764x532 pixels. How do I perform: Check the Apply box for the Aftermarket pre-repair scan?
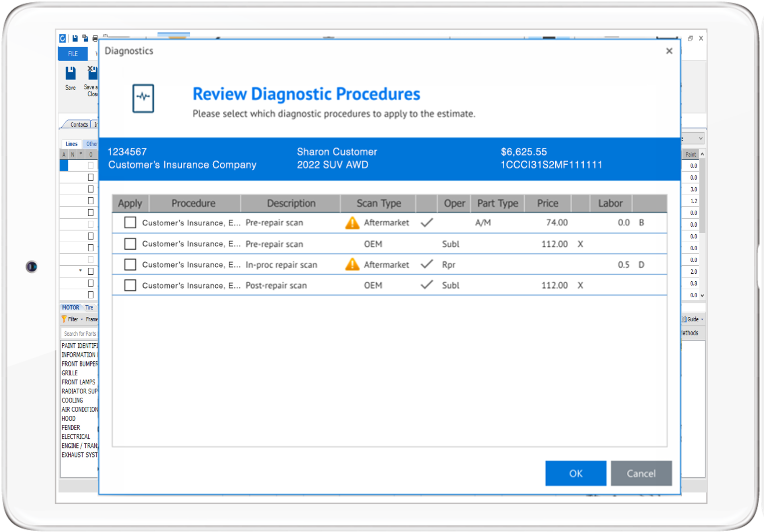tap(130, 223)
